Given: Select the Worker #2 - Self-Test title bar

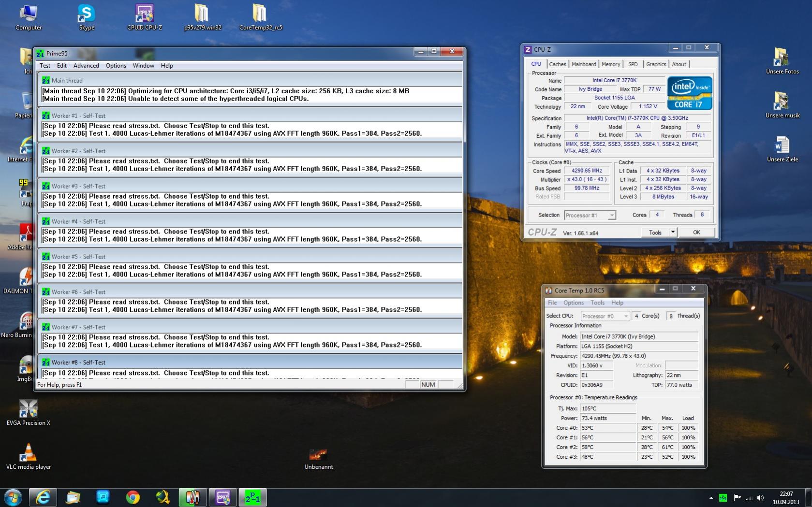Looking at the screenshot, I should coord(250,151).
